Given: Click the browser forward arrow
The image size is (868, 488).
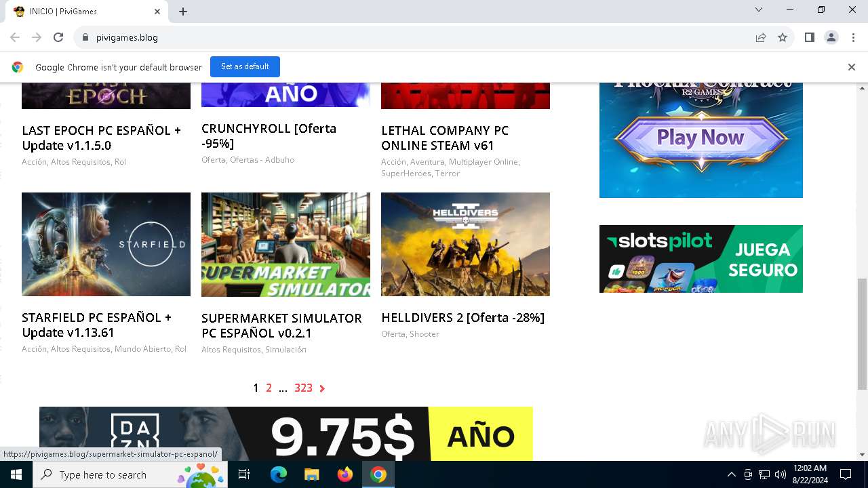Looking at the screenshot, I should (37, 37).
